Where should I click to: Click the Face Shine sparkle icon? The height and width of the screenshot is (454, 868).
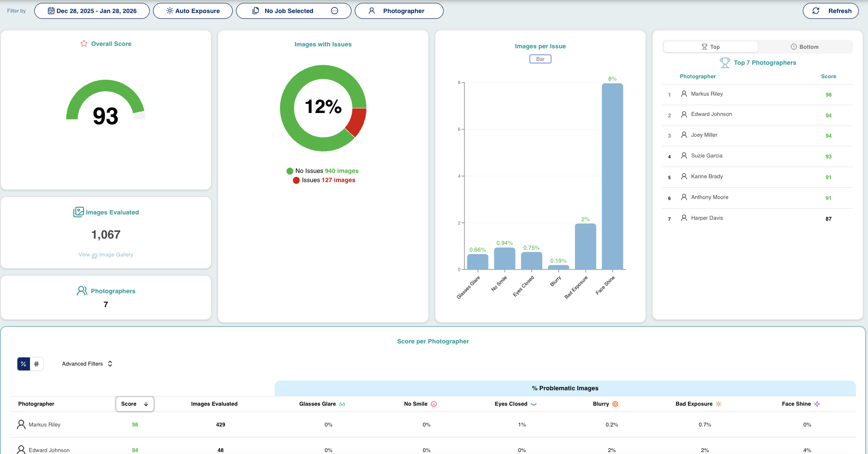[817, 404]
